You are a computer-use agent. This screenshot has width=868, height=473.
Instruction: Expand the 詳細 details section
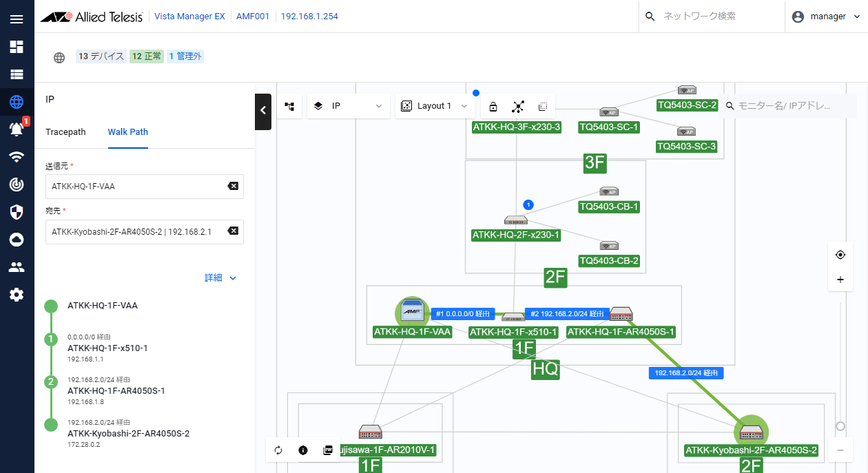220,277
